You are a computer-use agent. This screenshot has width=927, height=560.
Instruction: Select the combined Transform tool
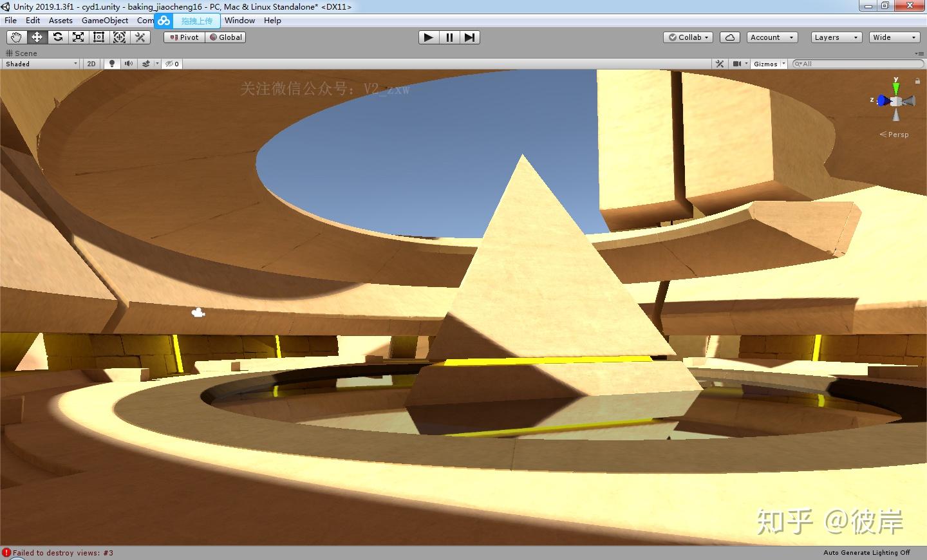pos(119,37)
